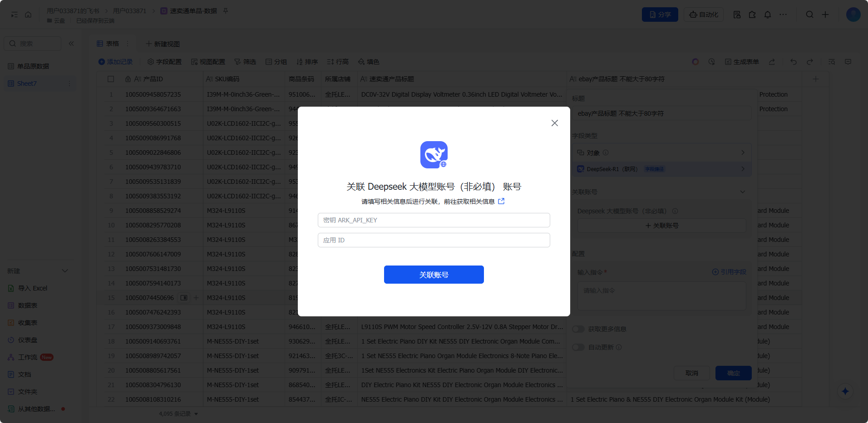Tick the select-all checkbox in table header
This screenshot has width=868, height=423.
[111, 79]
